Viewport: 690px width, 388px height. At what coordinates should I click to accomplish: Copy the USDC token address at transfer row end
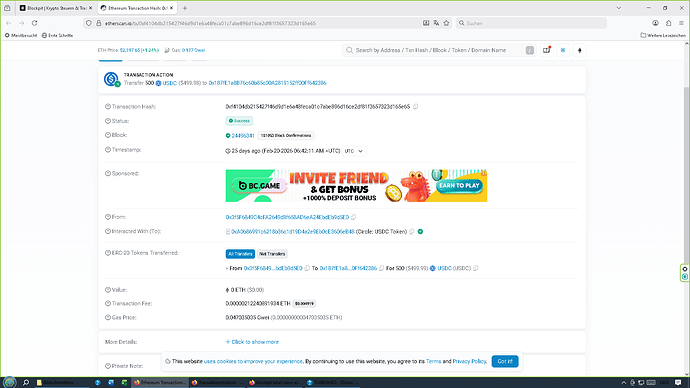475,268
